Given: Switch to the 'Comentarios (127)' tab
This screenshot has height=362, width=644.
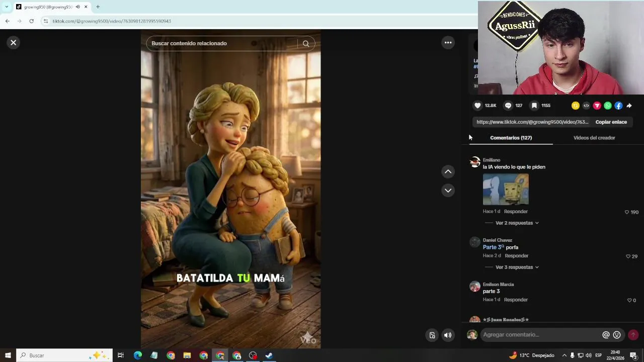Looking at the screenshot, I should 511,138.
